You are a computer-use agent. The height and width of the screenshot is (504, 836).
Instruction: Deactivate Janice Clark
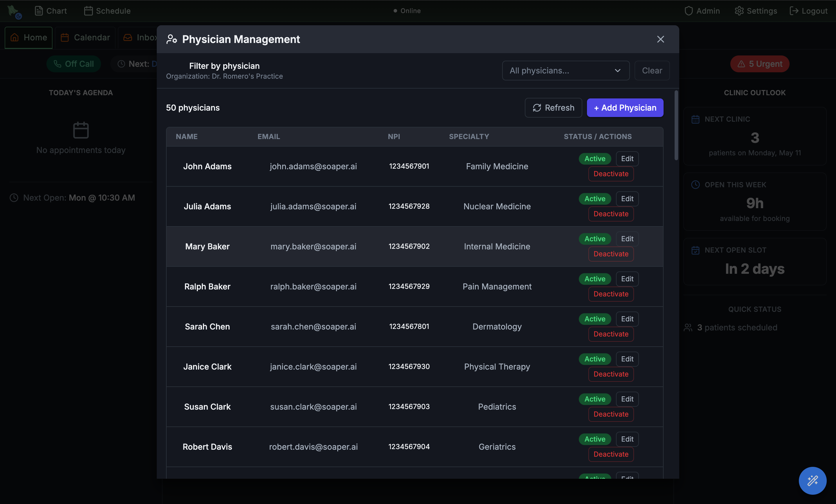click(611, 374)
